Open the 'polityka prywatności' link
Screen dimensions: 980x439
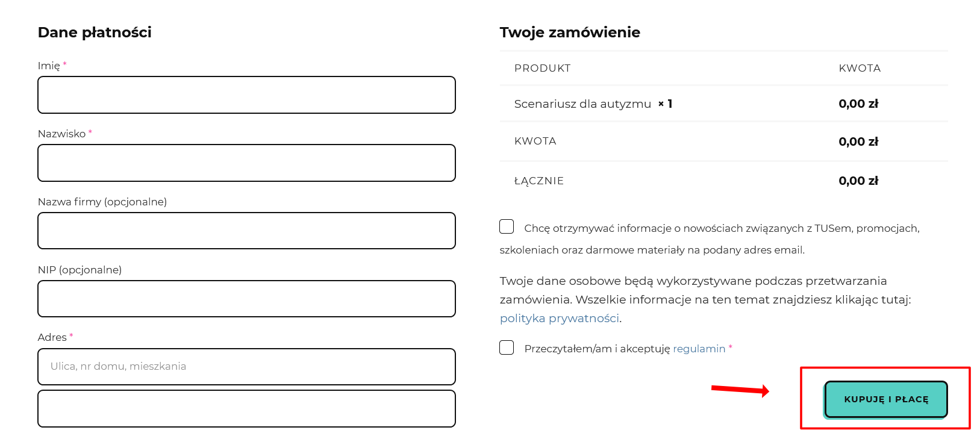click(559, 318)
